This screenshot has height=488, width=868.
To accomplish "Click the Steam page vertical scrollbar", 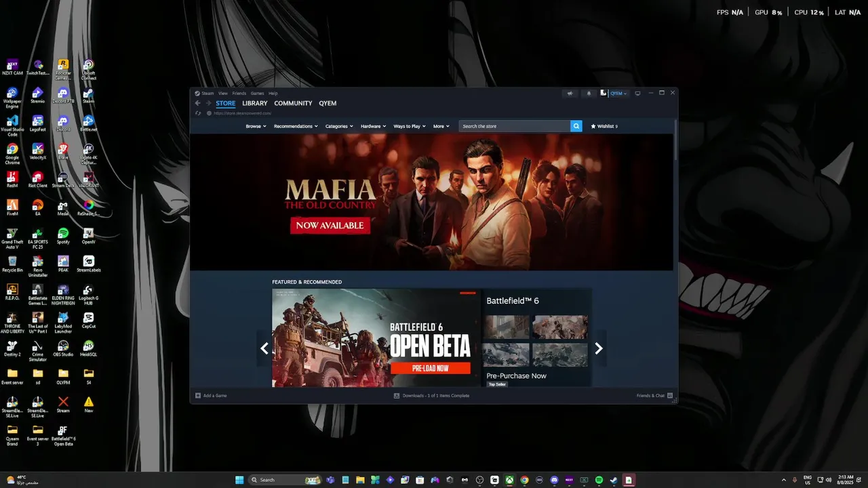I will click(x=675, y=140).
